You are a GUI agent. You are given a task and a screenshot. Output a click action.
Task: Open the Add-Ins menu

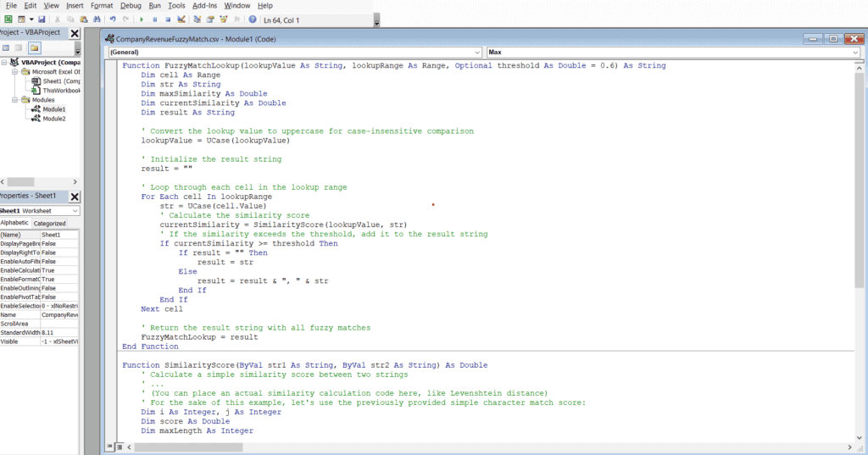[205, 6]
